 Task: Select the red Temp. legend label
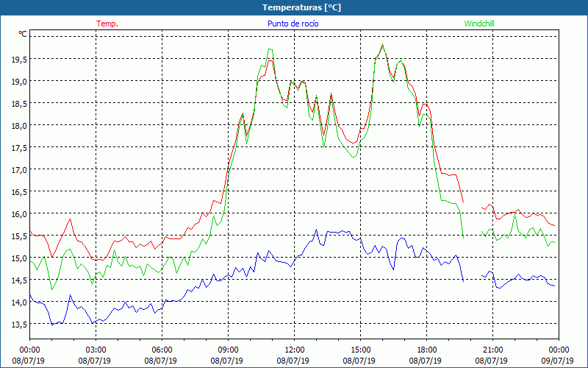tap(107, 24)
